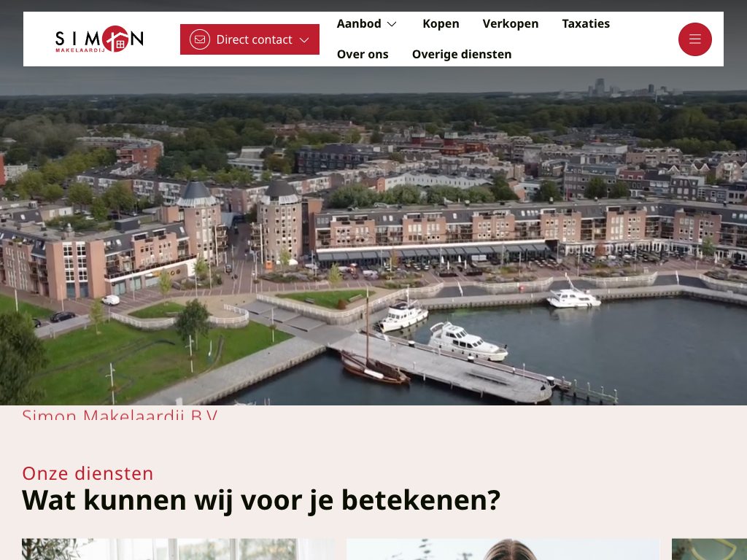Click the partially hidden Simon Makelaardij B.V. text

tap(120, 415)
